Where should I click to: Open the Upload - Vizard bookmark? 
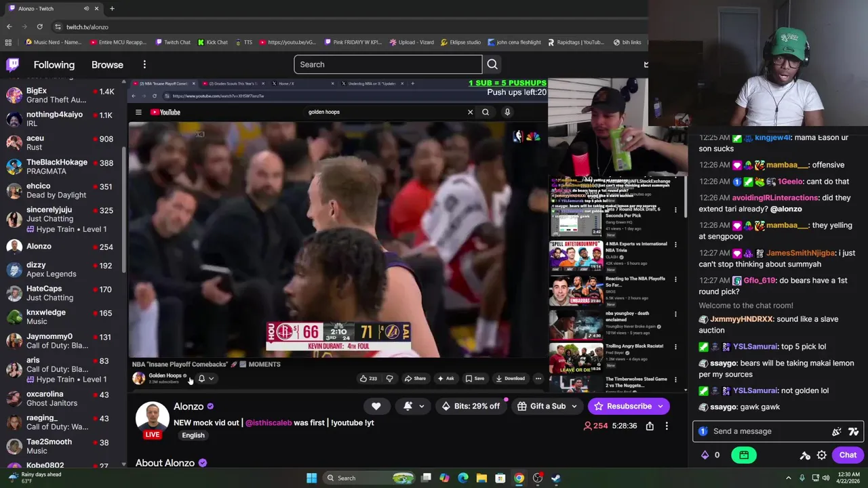point(412,42)
